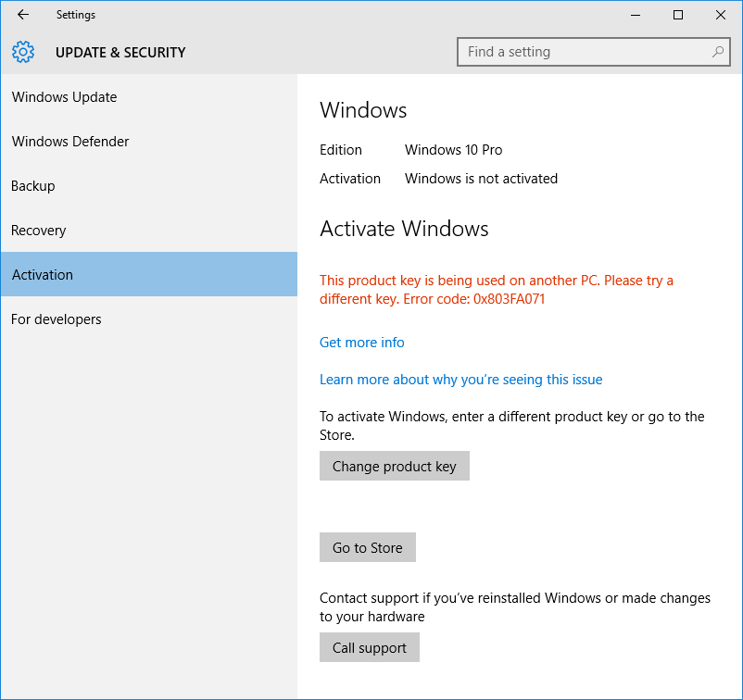Open Windows Update section
Image resolution: width=743 pixels, height=700 pixels.
[149, 97]
